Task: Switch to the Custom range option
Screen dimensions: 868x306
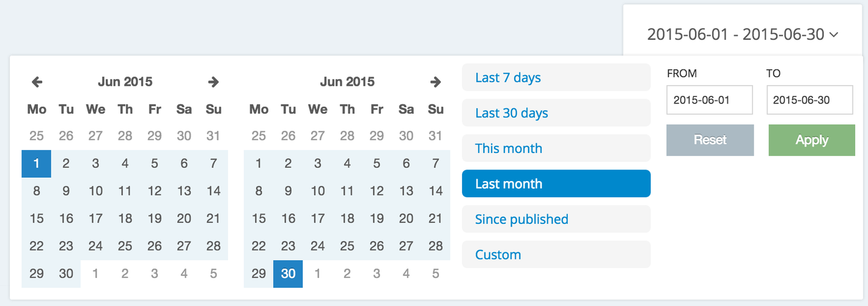Action: click(556, 255)
